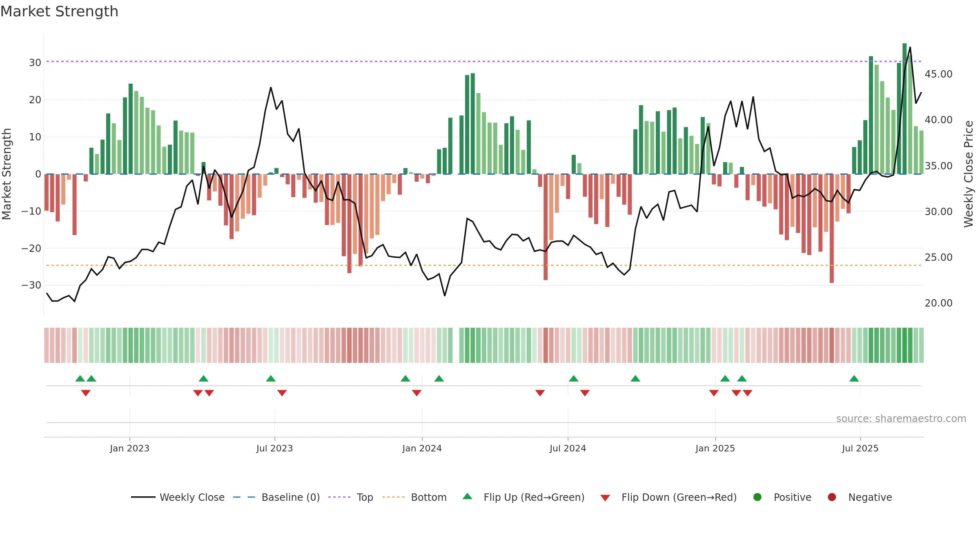
Task: Toggle the Negative legend entry
Action: [860, 497]
